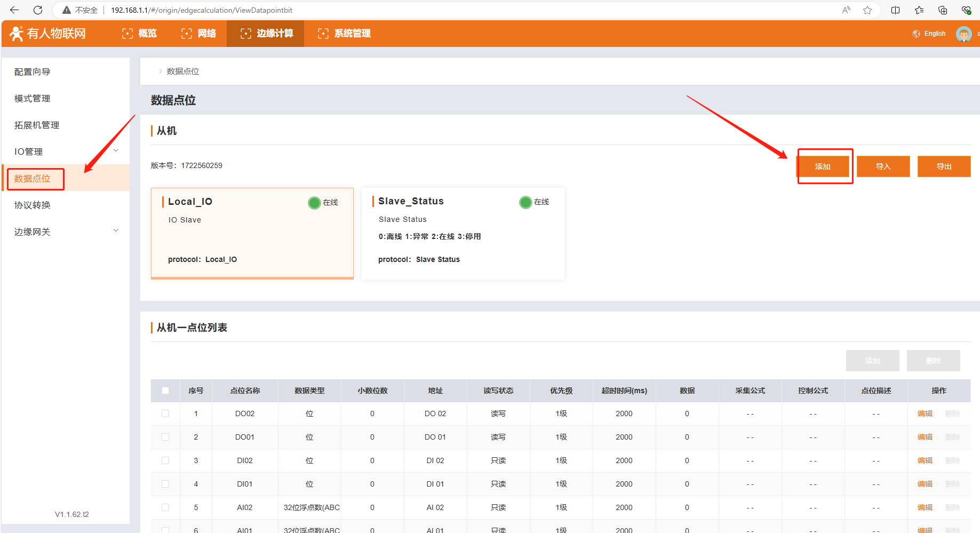Image resolution: width=980 pixels, height=533 pixels.
Task: Click the user avatar icon
Action: [x=963, y=34]
